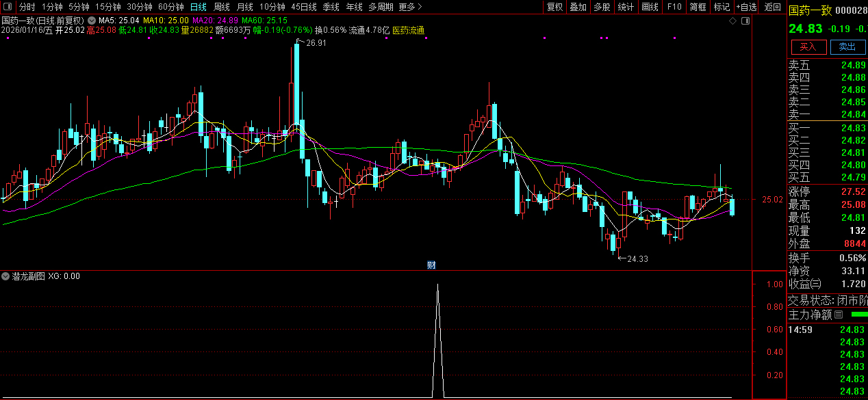
Task: Expand the 国药一致 indicator settings arrow
Action: (x=92, y=21)
